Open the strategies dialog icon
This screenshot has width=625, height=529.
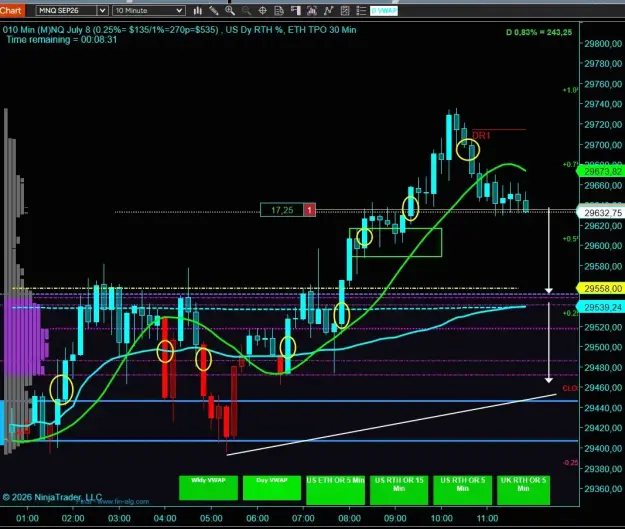[x=345, y=11]
